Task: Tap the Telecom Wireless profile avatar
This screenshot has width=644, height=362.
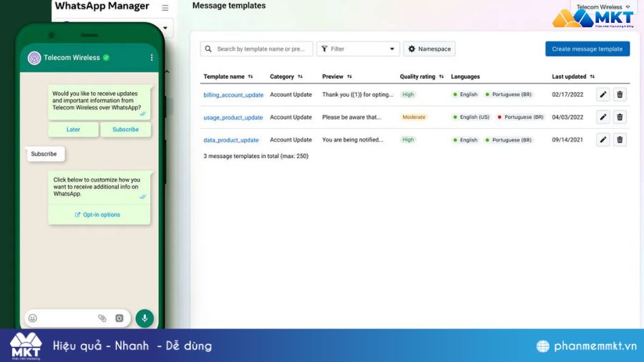Action: [x=34, y=58]
